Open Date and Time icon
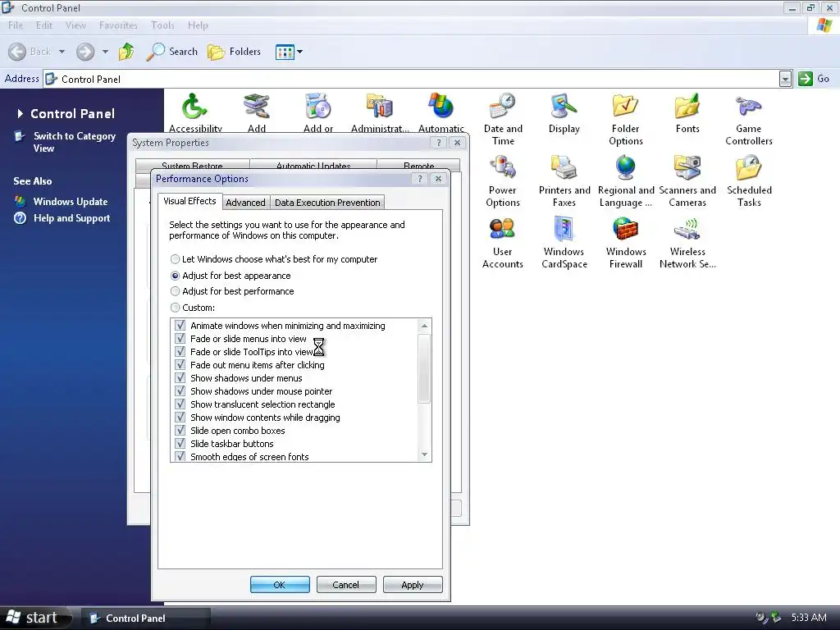Image resolution: width=840 pixels, height=630 pixels. tap(503, 106)
